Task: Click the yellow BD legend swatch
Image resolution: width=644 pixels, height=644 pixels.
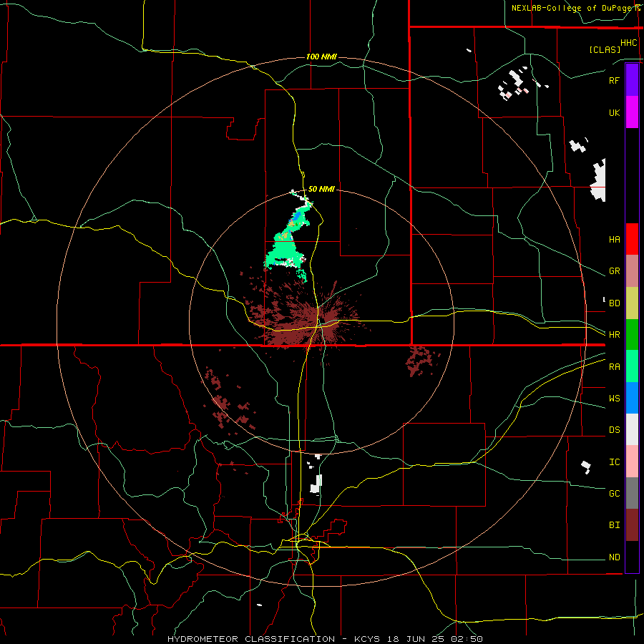Action: 632,303
